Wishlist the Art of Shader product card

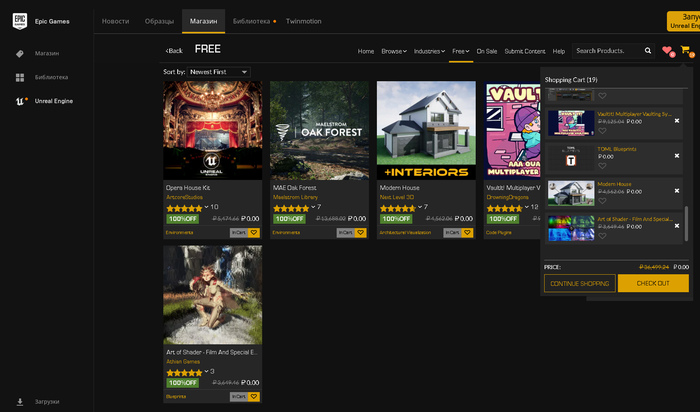coord(254,396)
